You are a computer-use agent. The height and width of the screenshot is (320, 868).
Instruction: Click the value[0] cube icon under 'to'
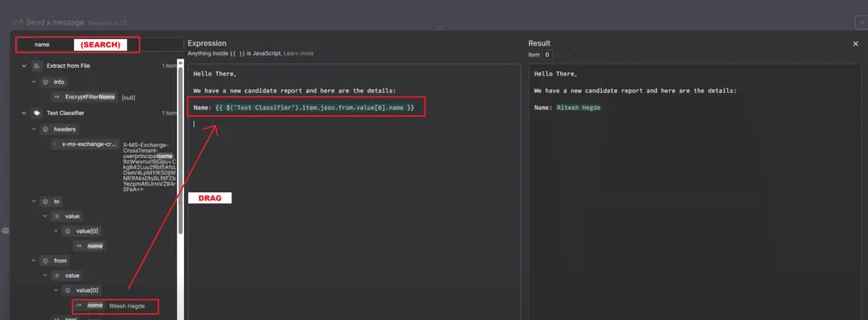pos(68,231)
